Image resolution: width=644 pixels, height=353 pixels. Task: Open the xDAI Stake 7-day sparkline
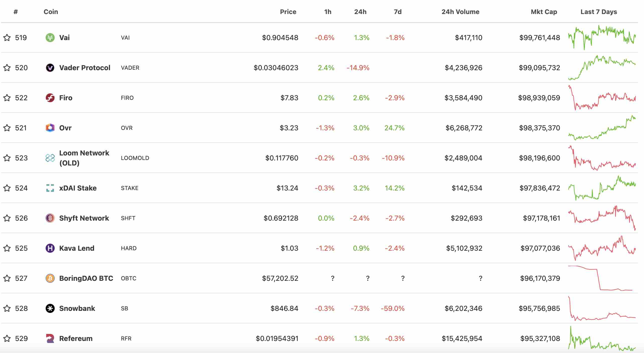pyautogui.click(x=602, y=188)
